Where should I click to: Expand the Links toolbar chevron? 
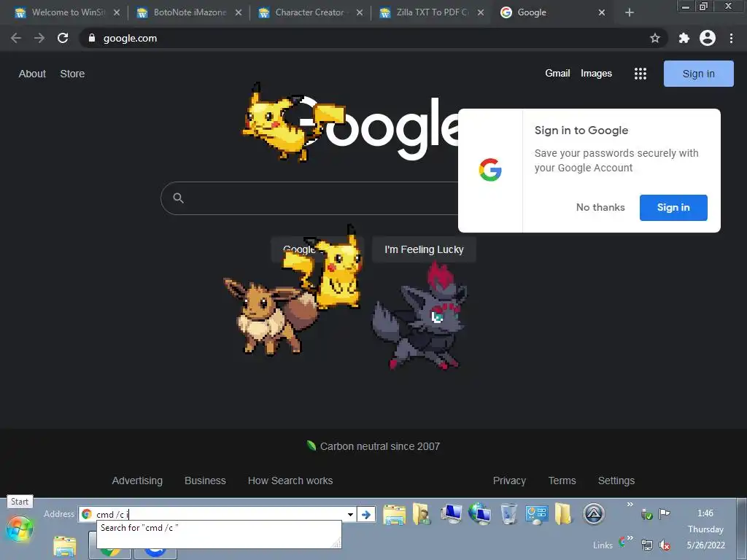[x=630, y=538]
